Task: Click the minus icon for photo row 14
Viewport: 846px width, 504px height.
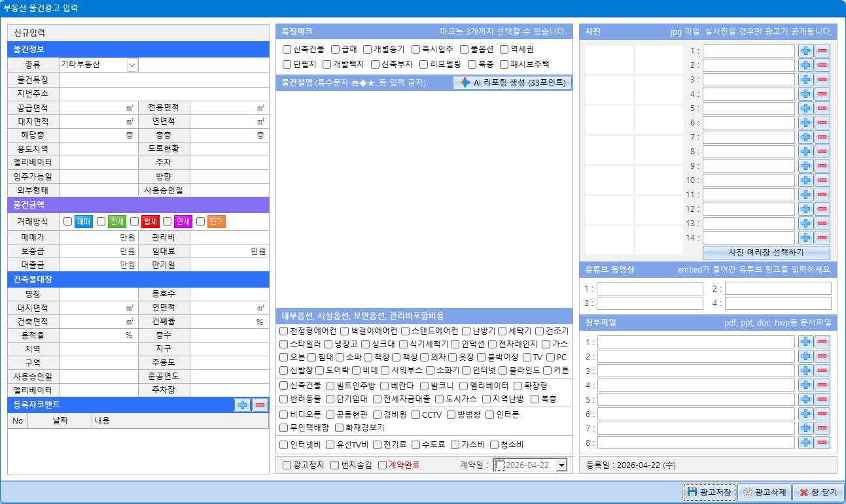Action: click(822, 238)
